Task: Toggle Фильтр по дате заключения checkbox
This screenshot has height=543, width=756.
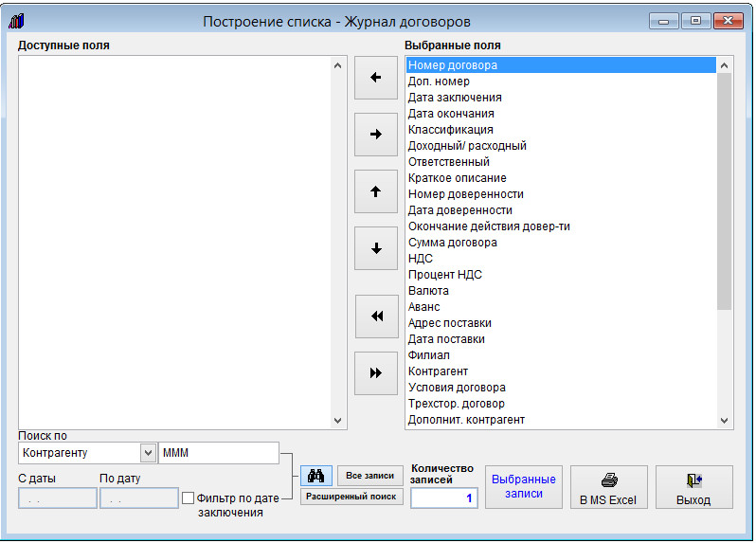Action: tap(188, 498)
